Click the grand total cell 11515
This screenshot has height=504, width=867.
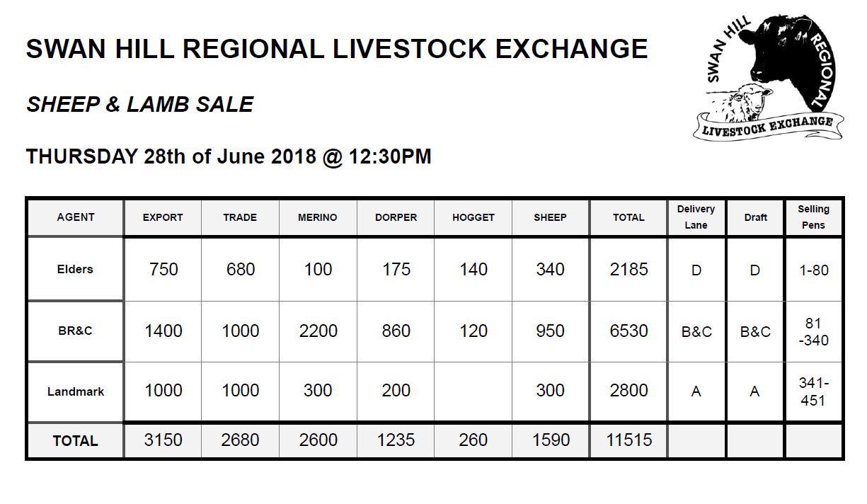coord(628,440)
